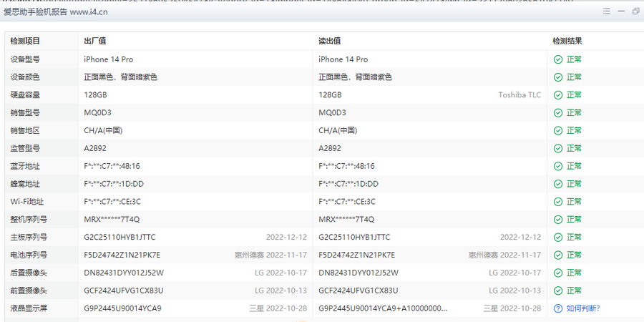Click the 销售地区 row label
The width and height of the screenshot is (644, 322).
(25, 130)
